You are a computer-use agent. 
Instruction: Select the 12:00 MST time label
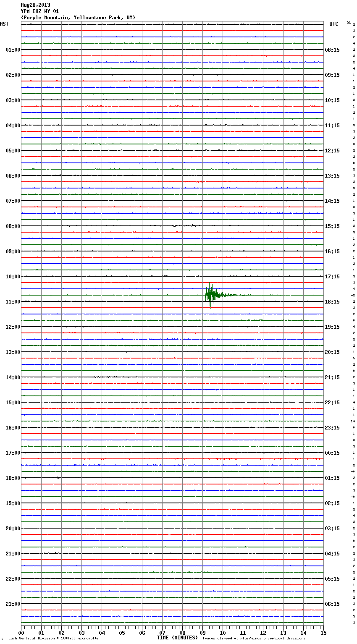click(x=13, y=327)
